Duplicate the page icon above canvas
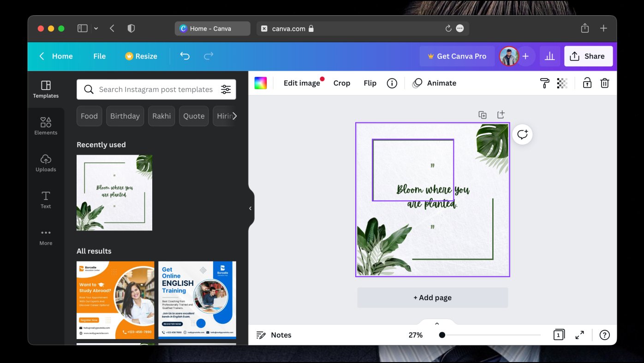 (x=482, y=115)
